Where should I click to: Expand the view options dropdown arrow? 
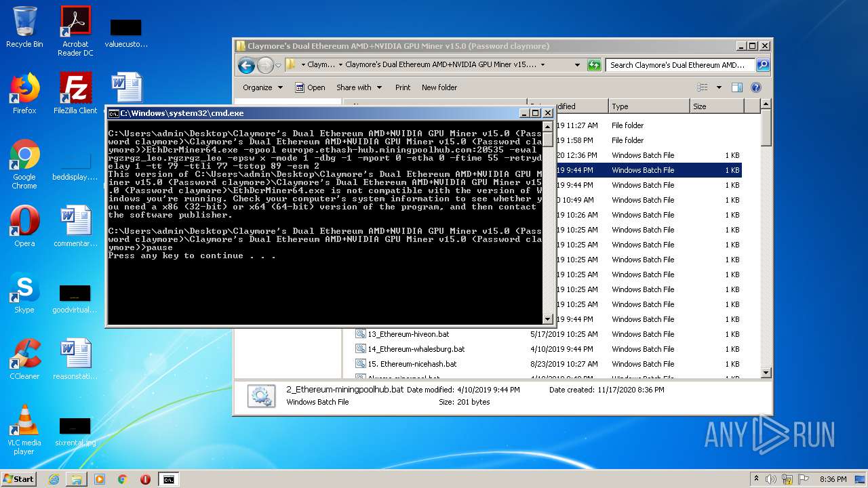pos(719,87)
